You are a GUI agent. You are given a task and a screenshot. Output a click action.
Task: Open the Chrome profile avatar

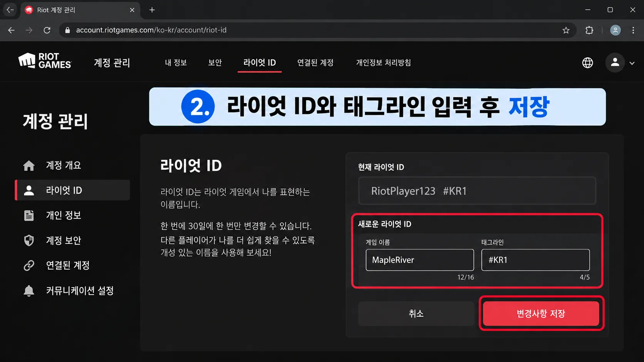point(615,30)
